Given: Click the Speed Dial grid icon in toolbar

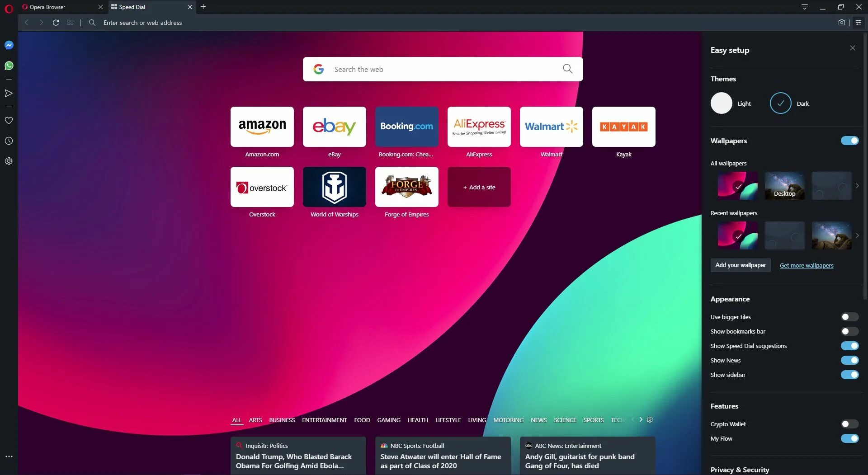Looking at the screenshot, I should [x=70, y=23].
